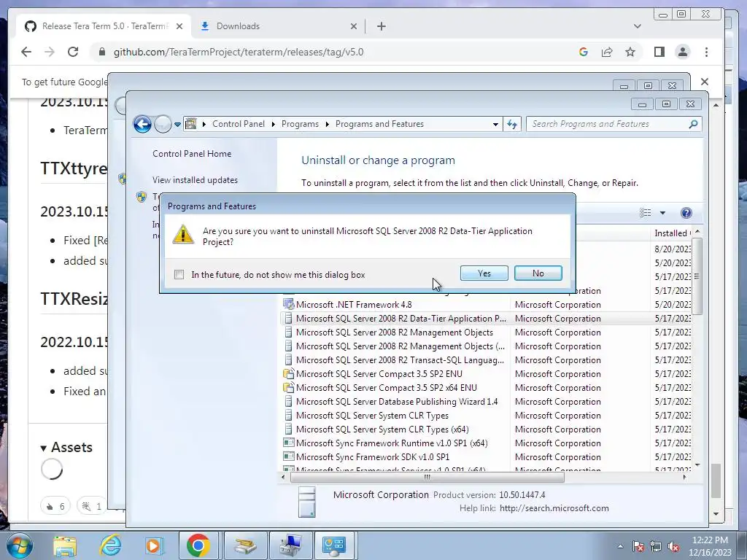Select SQL Server 2008 R2 Data-Tier Application row
The width and height of the screenshot is (747, 560).
[x=486, y=319]
